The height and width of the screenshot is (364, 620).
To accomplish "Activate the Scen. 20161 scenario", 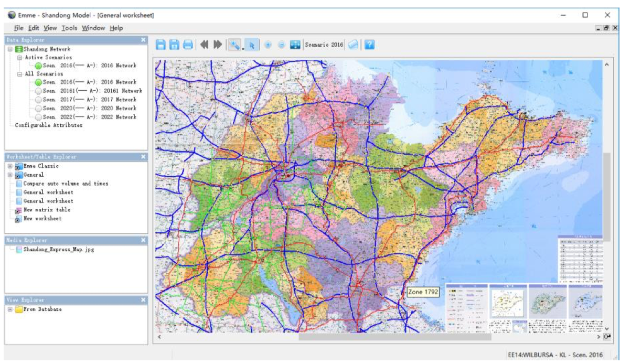I will coord(92,91).
